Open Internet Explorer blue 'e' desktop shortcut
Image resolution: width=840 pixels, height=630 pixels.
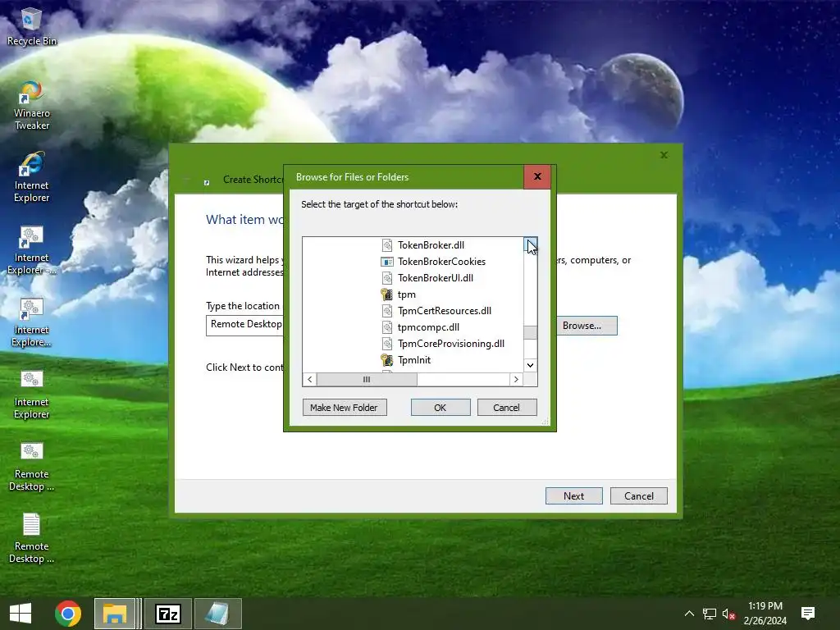32,177
